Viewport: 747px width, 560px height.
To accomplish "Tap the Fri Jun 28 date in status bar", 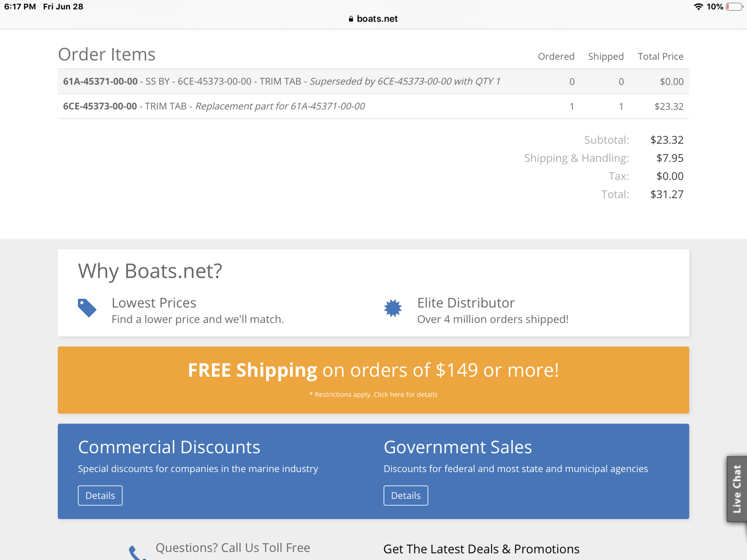I will tap(63, 7).
